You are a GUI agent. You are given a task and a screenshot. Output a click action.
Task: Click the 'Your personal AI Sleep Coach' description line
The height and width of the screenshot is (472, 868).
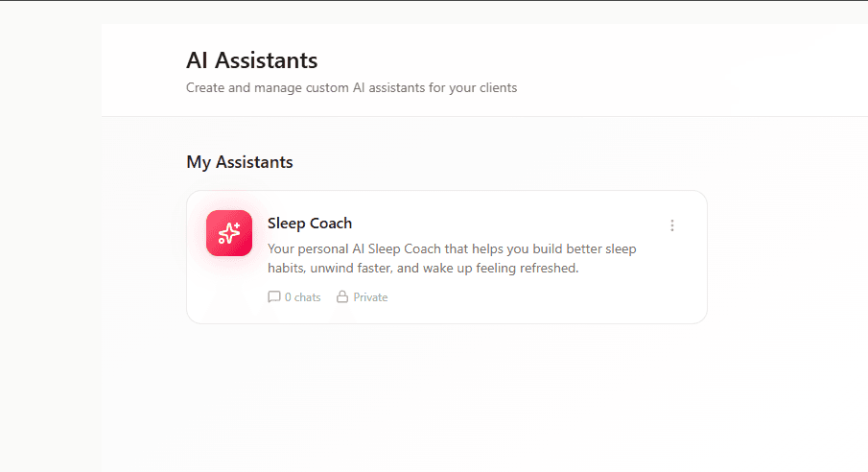[452, 248]
